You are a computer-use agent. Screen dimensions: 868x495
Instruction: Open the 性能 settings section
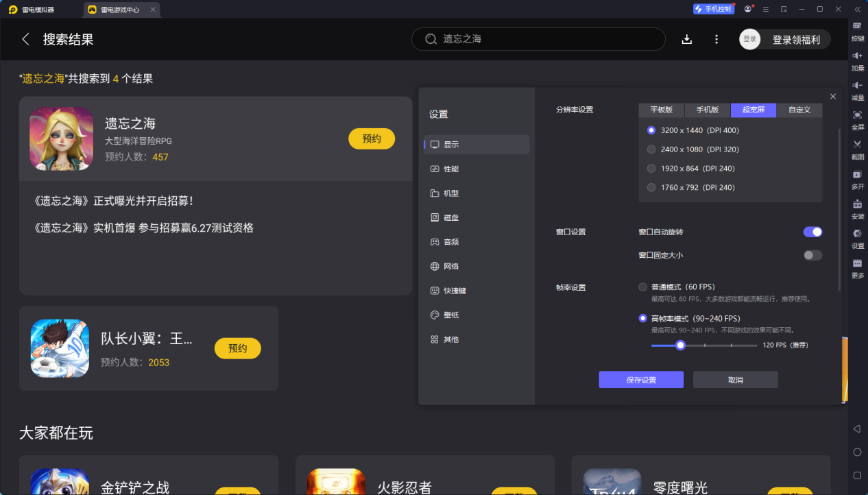click(x=477, y=169)
